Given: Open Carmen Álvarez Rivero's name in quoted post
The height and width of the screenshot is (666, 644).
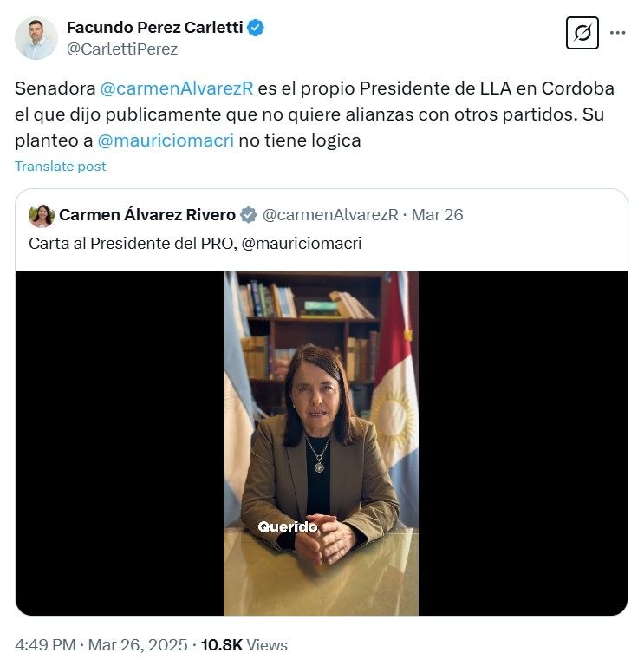Looking at the screenshot, I should click(x=146, y=215).
